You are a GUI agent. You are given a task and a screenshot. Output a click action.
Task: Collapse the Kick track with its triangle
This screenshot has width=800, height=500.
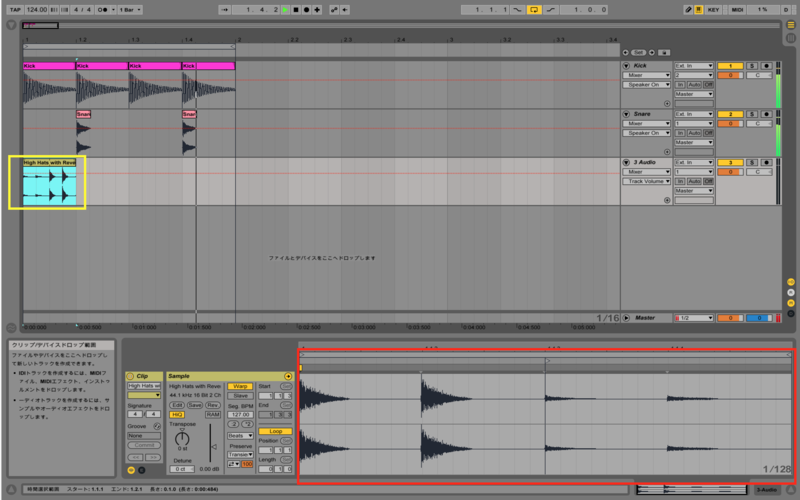626,66
